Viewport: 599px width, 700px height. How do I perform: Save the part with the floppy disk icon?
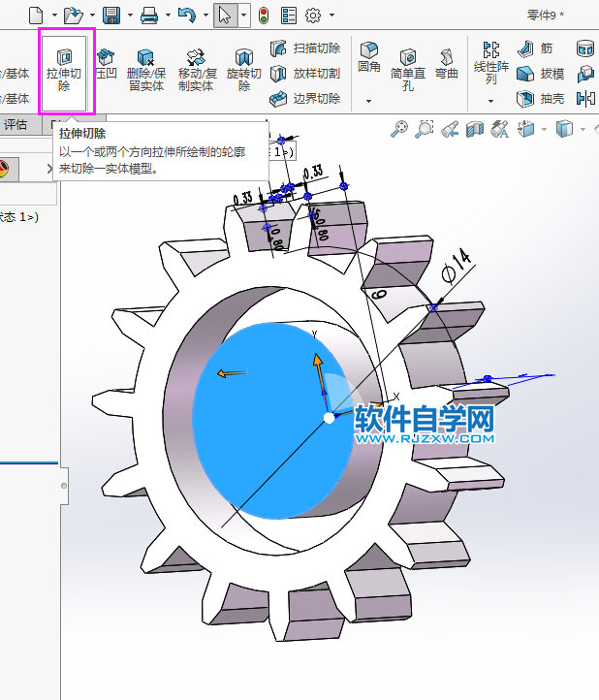pyautogui.click(x=111, y=16)
